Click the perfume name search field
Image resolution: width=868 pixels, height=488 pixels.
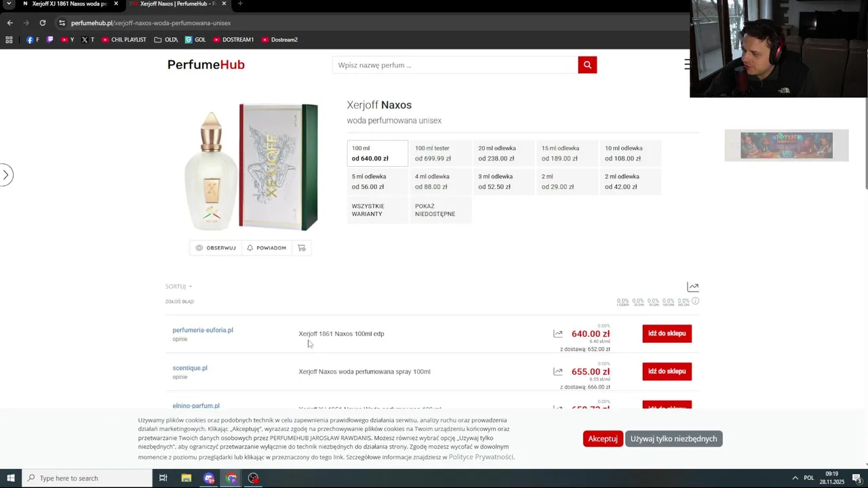click(x=455, y=65)
